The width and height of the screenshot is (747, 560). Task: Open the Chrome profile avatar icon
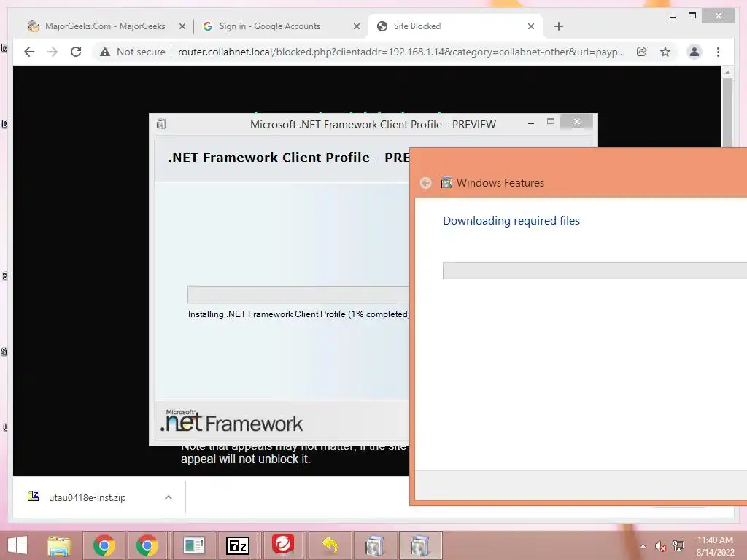[694, 52]
